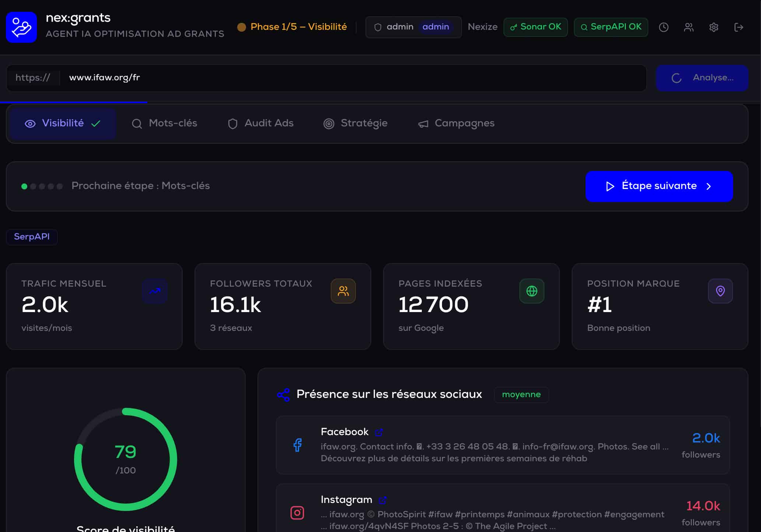Click the visibility score 79 gauge
The height and width of the screenshot is (532, 761).
coord(126,459)
